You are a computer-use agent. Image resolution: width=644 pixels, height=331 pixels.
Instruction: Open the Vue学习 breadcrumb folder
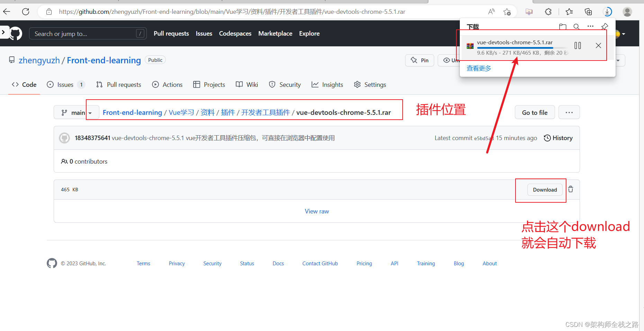(181, 112)
